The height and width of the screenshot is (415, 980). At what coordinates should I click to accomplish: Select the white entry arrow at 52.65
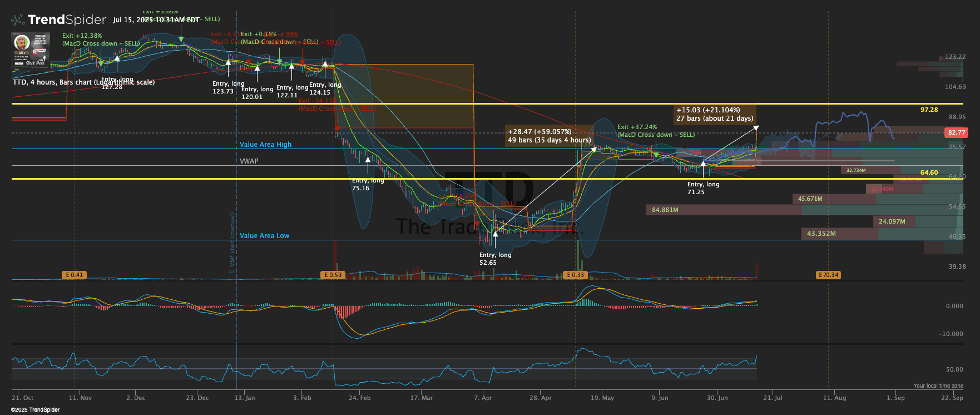[x=495, y=234]
